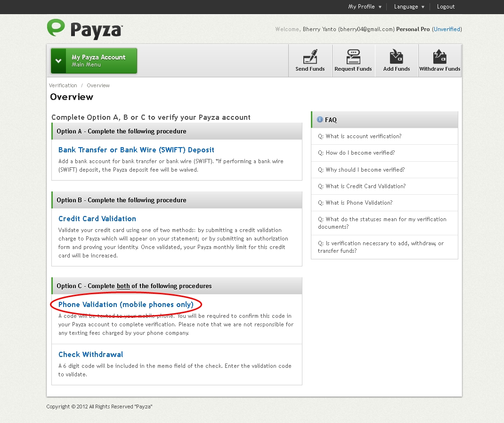Expand My Payza Account main menu
The height and width of the screenshot is (423, 504).
coord(94,61)
